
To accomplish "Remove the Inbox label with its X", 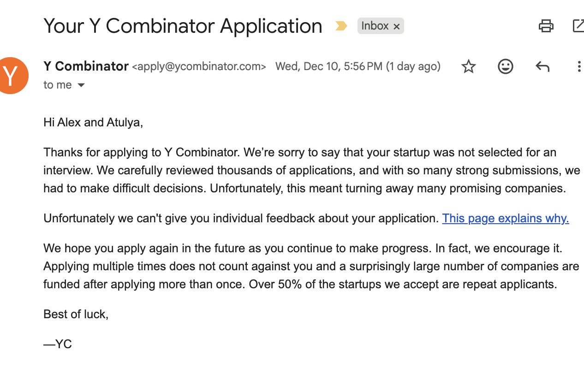I will [396, 26].
